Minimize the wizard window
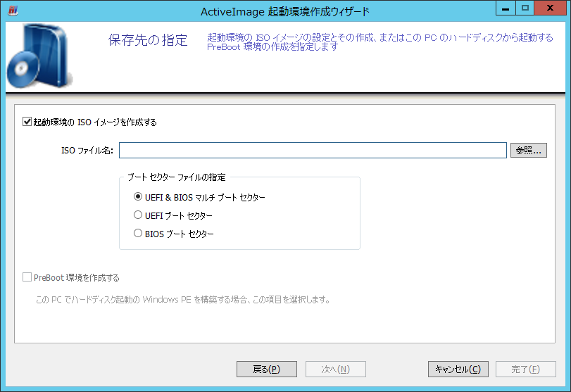Viewport: 571px width, 392px height. pyautogui.click(x=506, y=8)
